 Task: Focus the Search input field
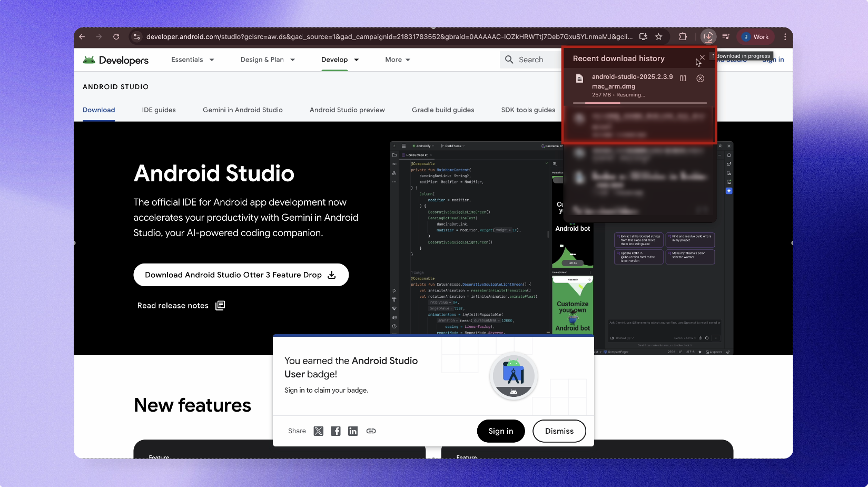532,60
